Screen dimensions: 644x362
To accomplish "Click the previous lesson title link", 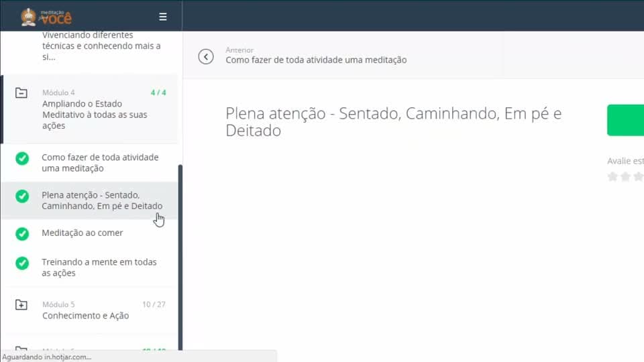I will 316,60.
